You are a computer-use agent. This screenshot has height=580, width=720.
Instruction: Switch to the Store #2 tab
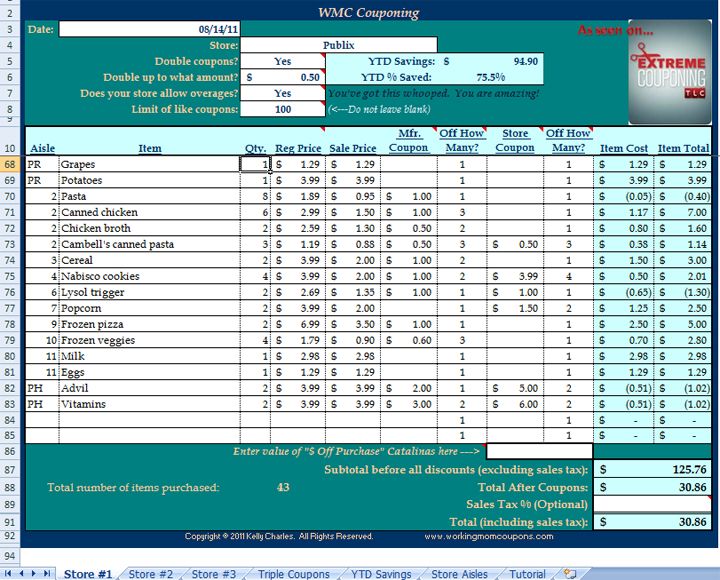[x=151, y=574]
